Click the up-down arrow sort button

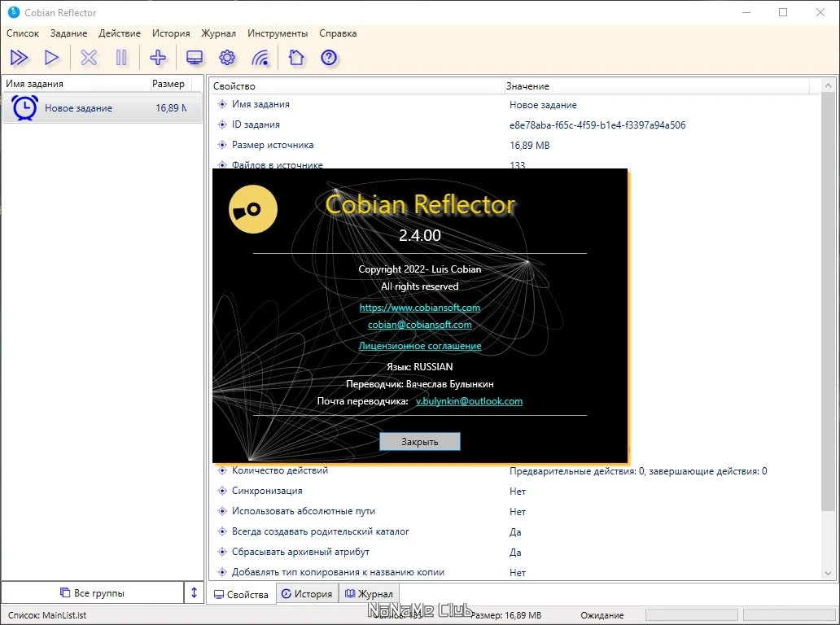(x=194, y=593)
